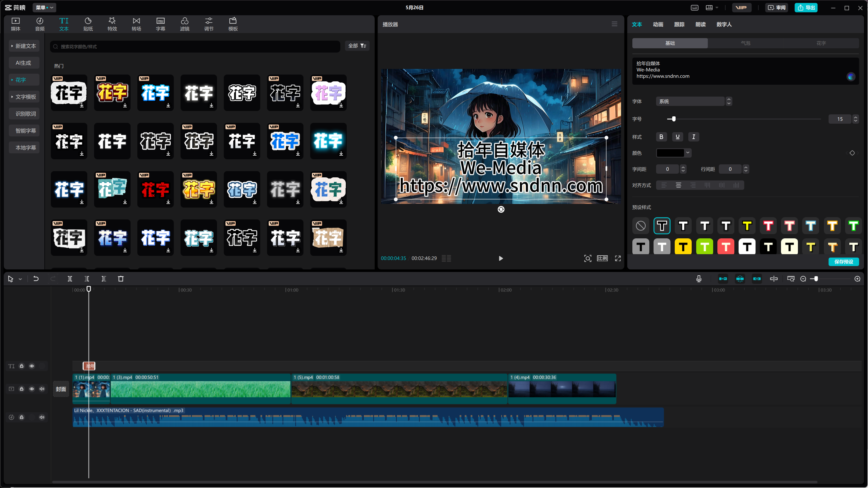Click the 封面 cover button
This screenshot has height=488, width=868.
click(x=61, y=389)
